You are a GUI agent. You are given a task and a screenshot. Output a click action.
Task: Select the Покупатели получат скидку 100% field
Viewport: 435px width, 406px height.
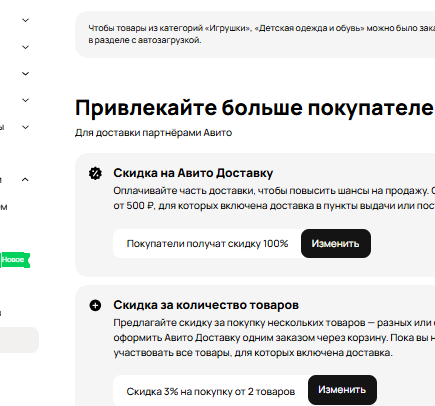pos(207,244)
